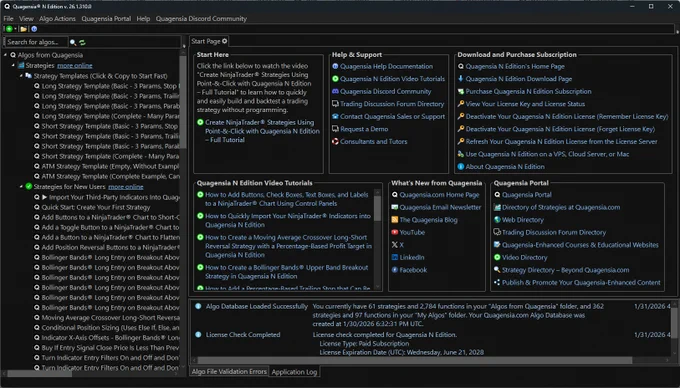Close the Start Page tab via its icon
Screen dimensions: 680x388
click(225, 41)
